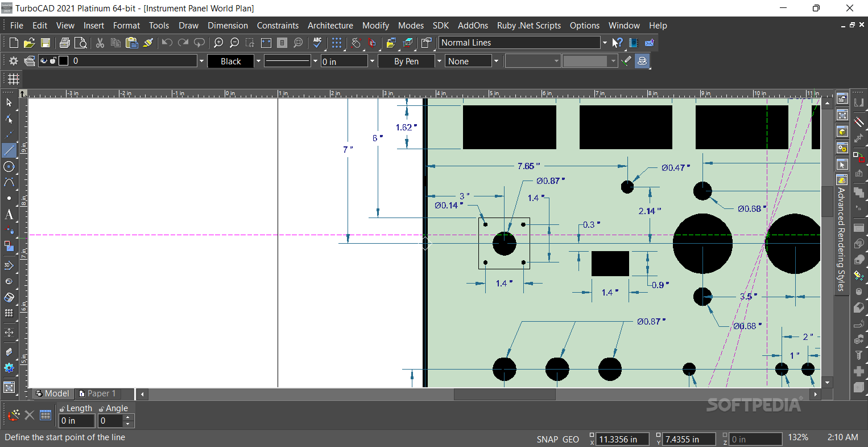Click the Print icon
The height and width of the screenshot is (447, 868).
pyautogui.click(x=65, y=43)
